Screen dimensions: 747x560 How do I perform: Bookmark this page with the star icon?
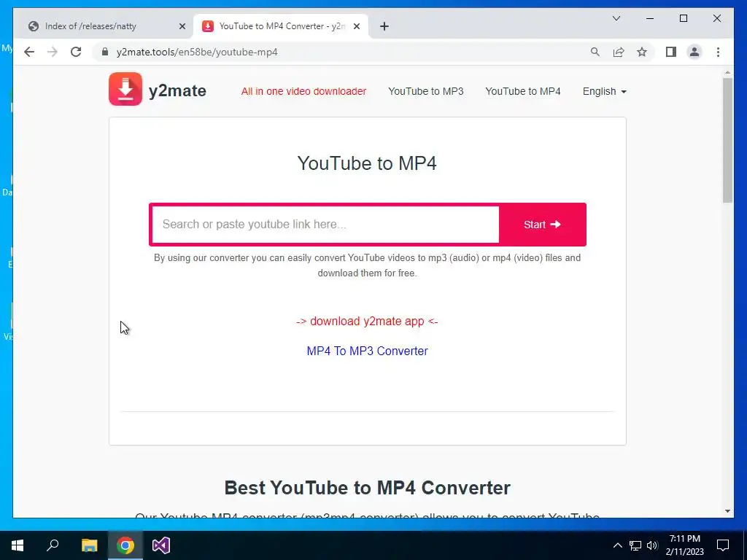[x=642, y=52]
